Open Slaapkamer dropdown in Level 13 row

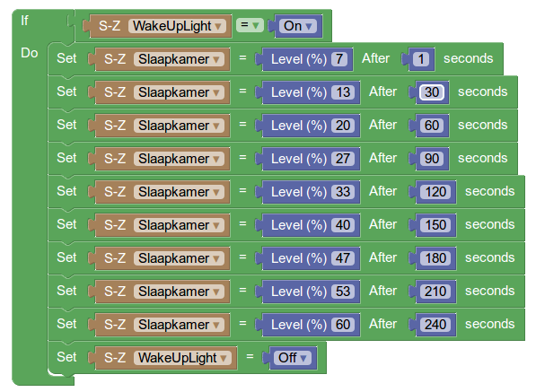point(179,92)
